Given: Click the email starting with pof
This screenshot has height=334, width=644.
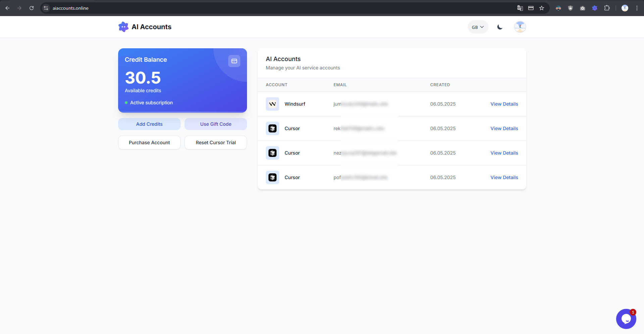Looking at the screenshot, I should pos(361,177).
